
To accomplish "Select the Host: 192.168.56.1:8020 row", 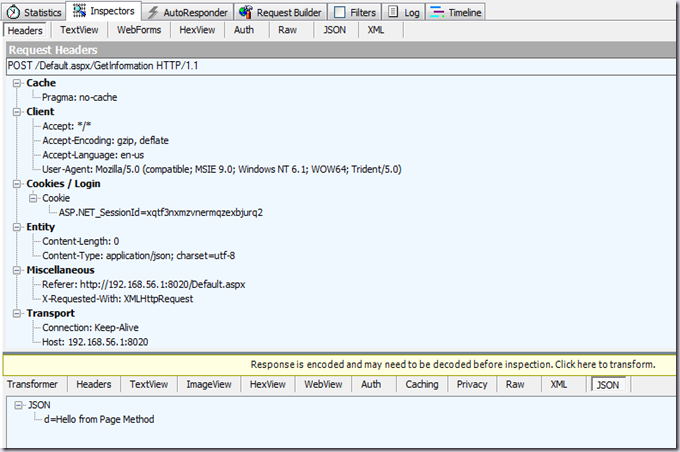I will point(95,342).
